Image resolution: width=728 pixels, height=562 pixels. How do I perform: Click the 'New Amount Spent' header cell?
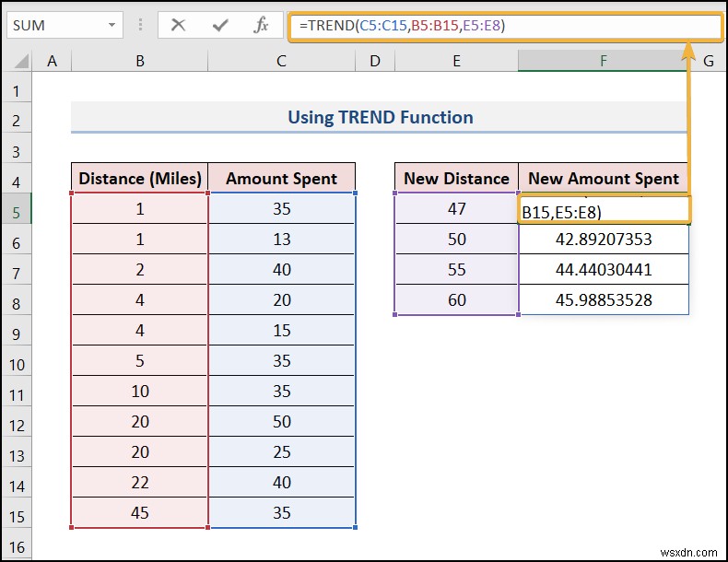(x=603, y=178)
